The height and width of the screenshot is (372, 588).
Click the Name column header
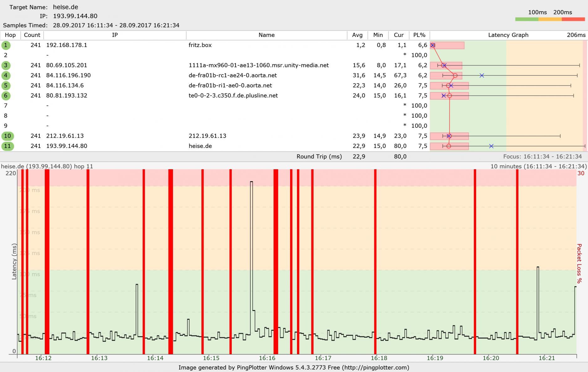tap(267, 35)
